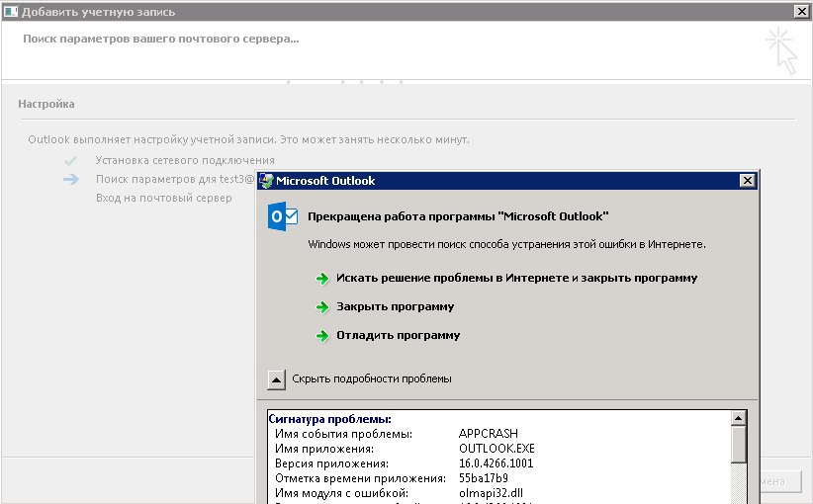813x504 pixels.
Task: Click the Outlook application icon in dialog
Action: click(x=283, y=216)
